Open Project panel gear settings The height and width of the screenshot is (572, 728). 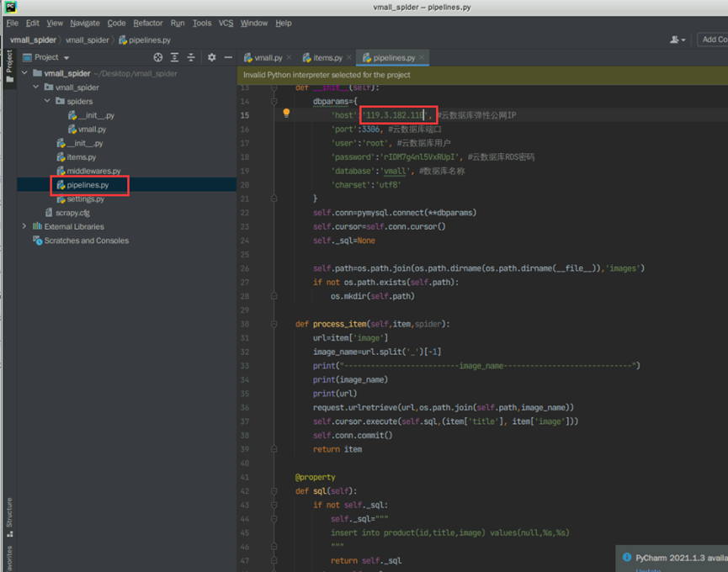coord(211,57)
